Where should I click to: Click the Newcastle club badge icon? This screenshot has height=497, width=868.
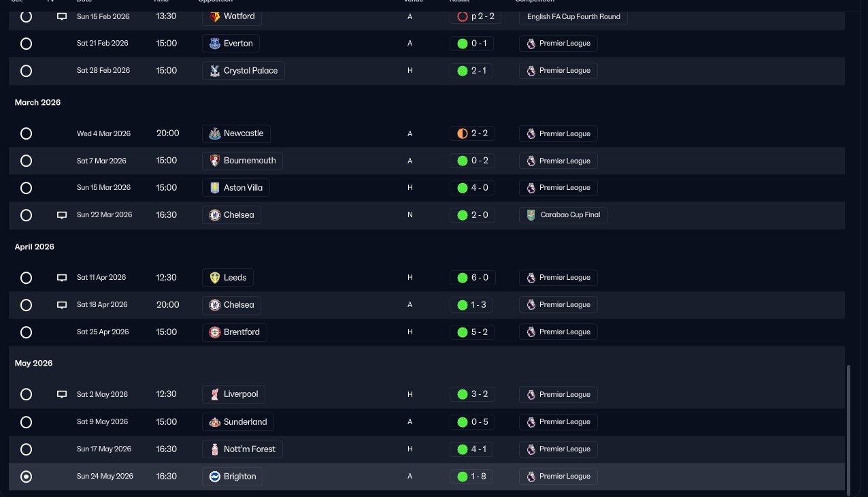214,133
